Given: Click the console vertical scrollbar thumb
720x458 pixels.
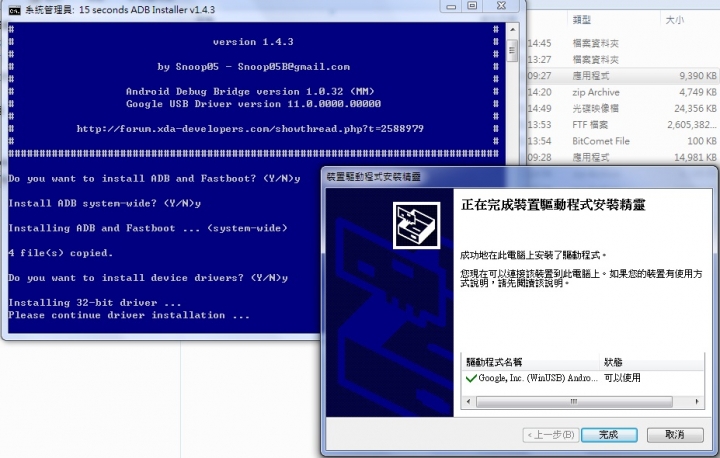Looking at the screenshot, I should point(512,51).
